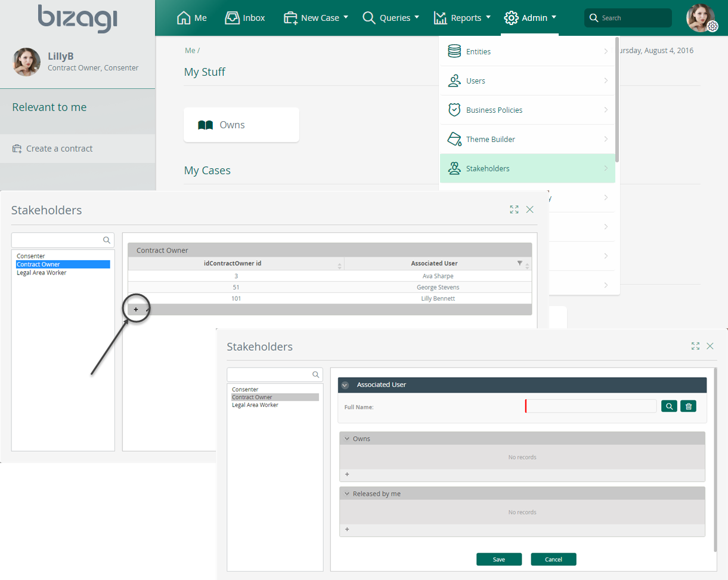Click the plus button to add Contract Owner

[136, 309]
